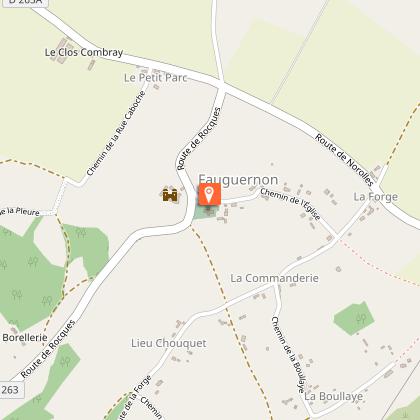The image size is (420, 420).
Task: Click the Le Clos Combray label
Action: (x=84, y=52)
